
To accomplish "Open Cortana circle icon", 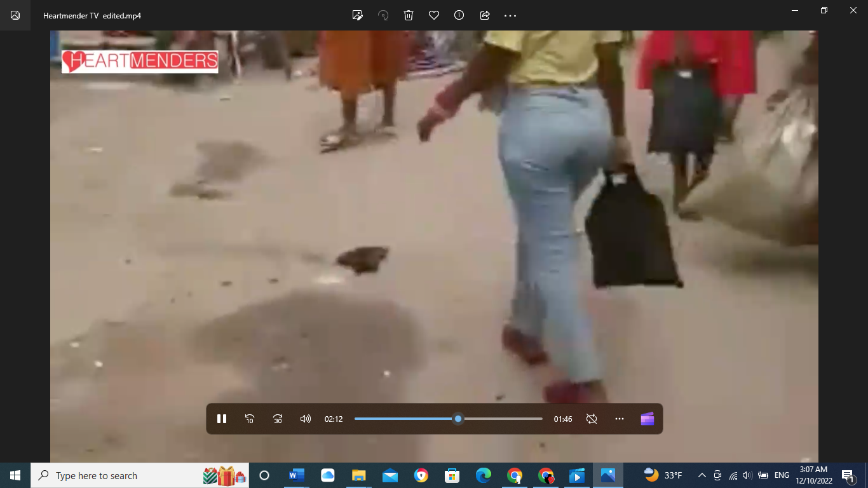I will [x=264, y=475].
